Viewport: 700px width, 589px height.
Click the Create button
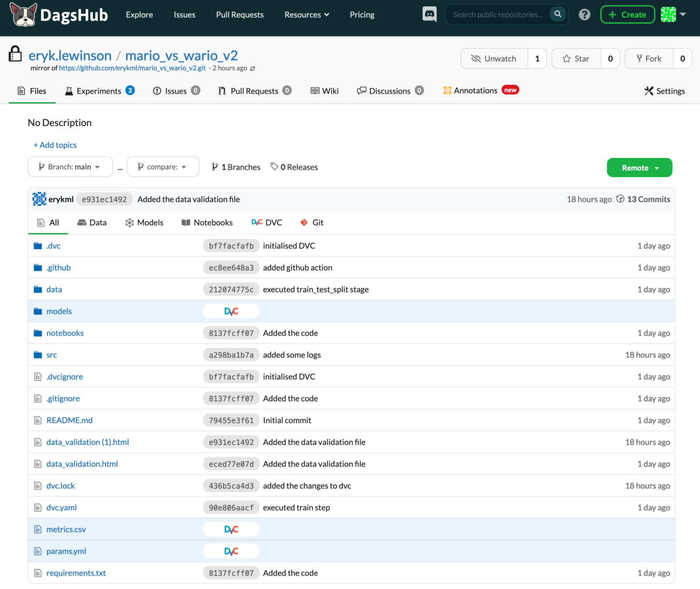tap(627, 14)
